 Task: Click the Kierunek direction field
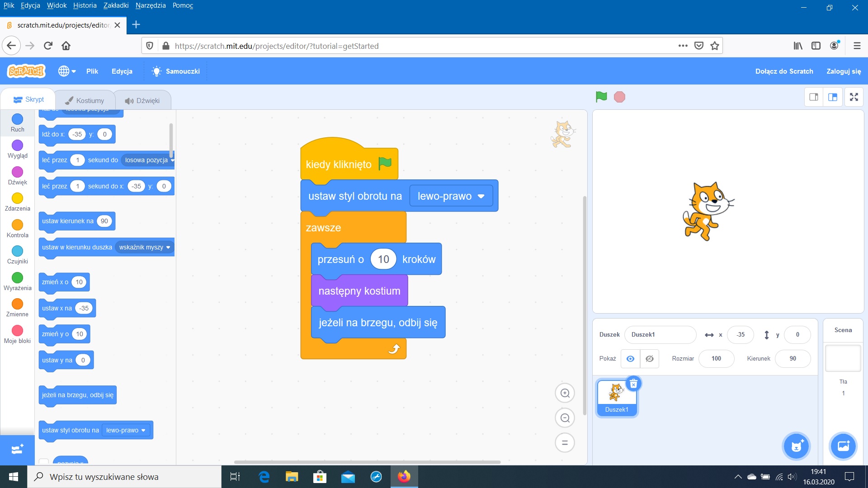[793, 358]
